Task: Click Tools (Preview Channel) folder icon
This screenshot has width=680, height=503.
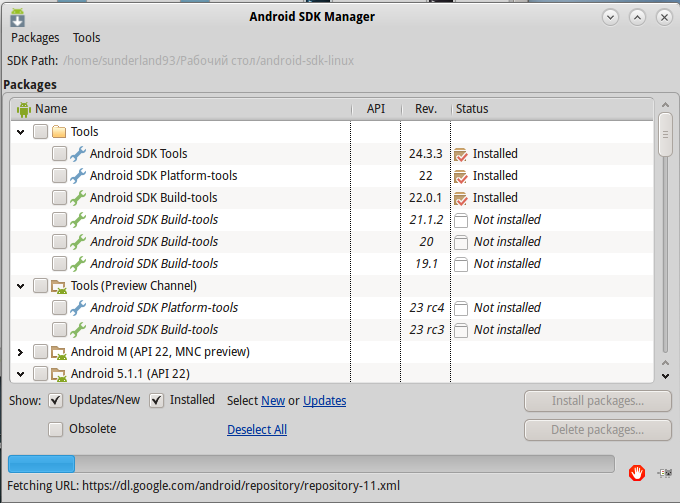Action: tap(59, 286)
